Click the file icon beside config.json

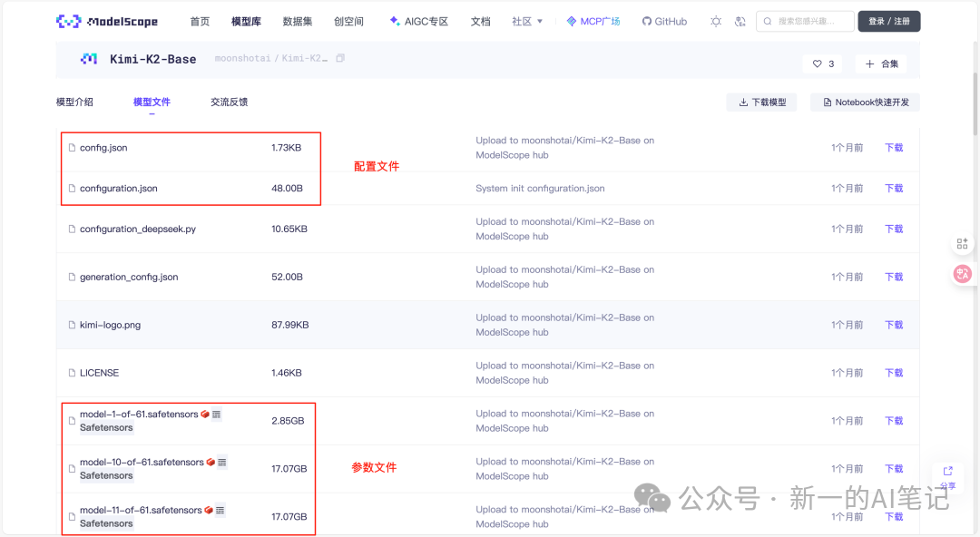72,148
